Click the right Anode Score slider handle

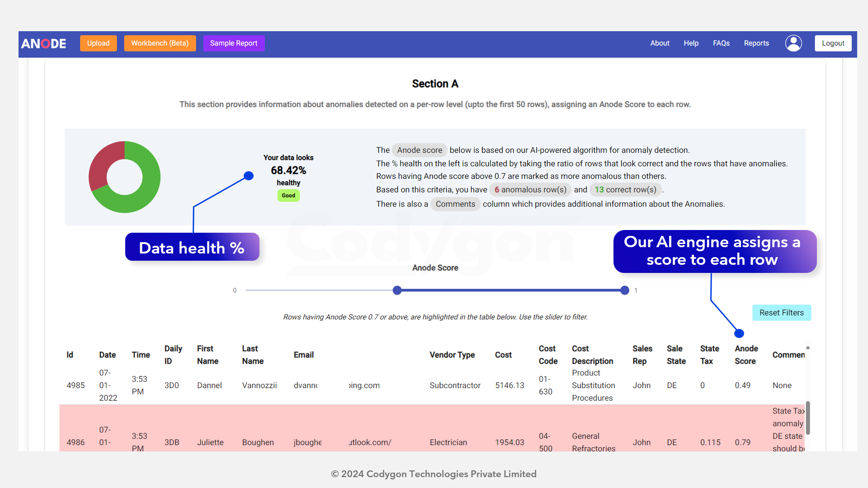(625, 291)
